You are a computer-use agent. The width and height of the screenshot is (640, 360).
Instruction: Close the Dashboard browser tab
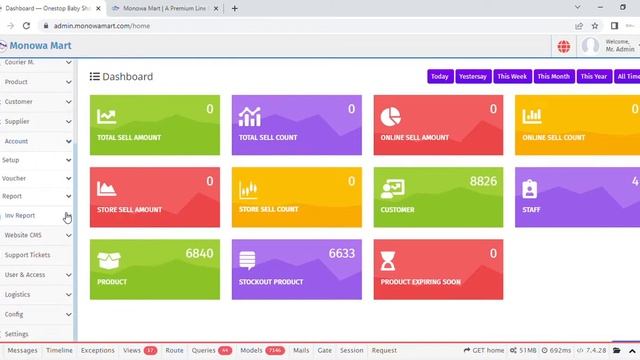click(x=98, y=8)
